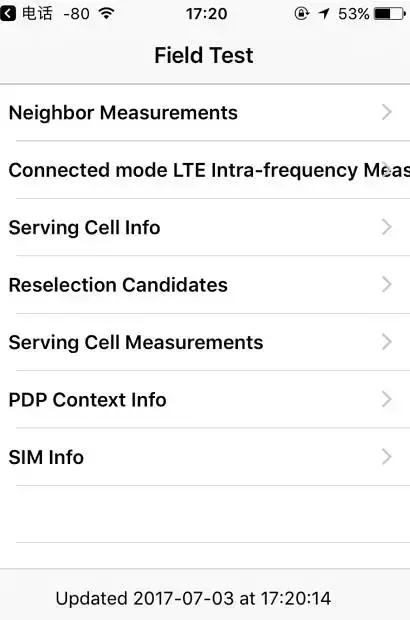Open Reselection Candidates
The image size is (410, 620).
(x=205, y=285)
